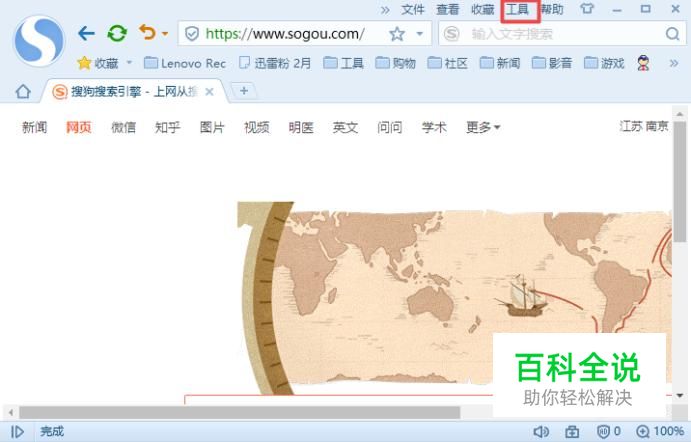
Task: Click the skin (shirt) icon
Action: 587,9
